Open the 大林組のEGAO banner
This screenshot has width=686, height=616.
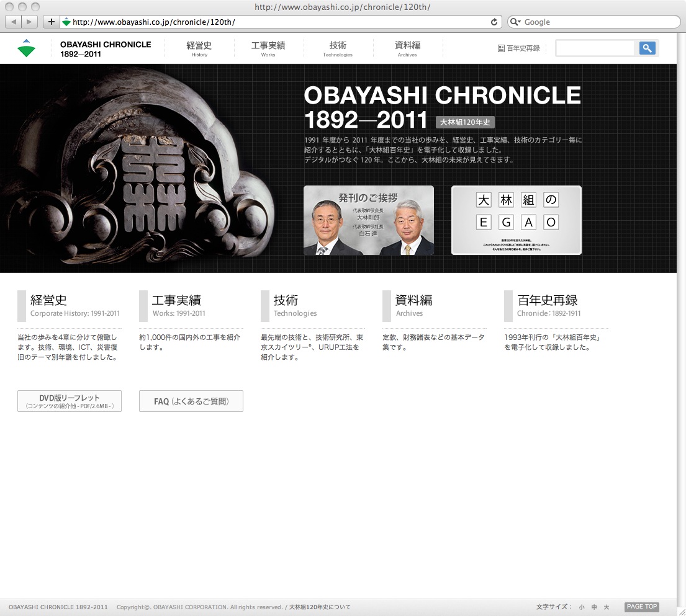click(517, 220)
